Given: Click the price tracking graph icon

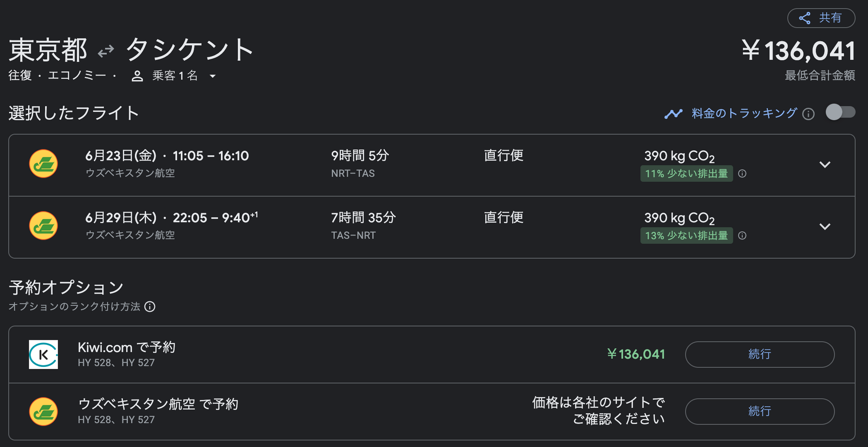Looking at the screenshot, I should coord(673,114).
